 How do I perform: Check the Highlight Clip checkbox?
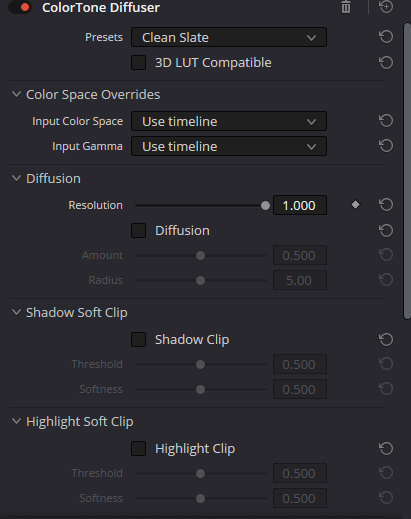[x=138, y=448]
